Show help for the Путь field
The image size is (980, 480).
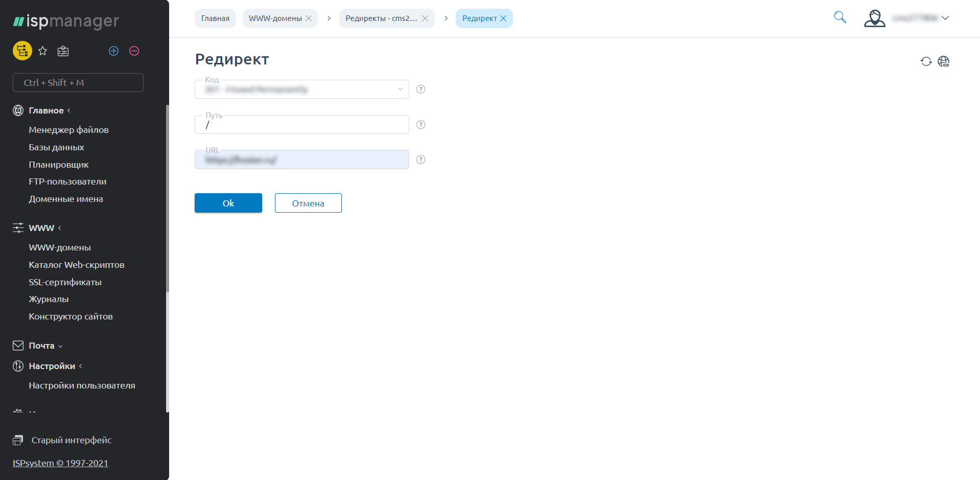point(421,125)
